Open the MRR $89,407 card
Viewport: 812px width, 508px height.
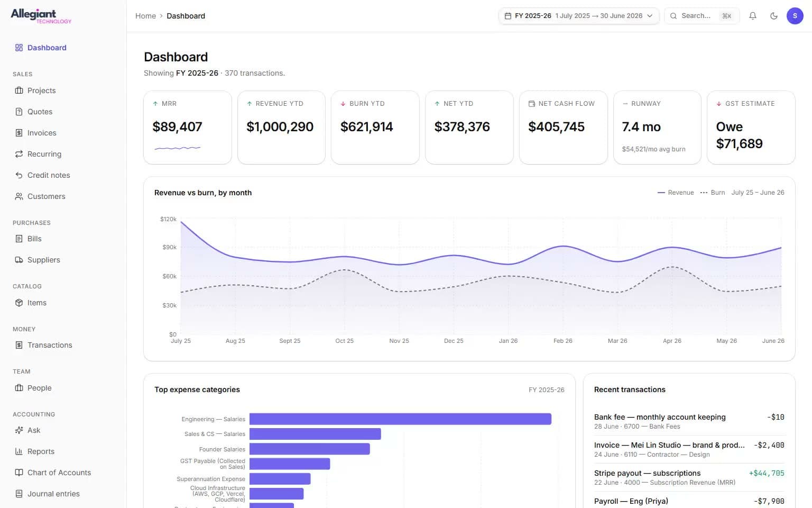(188, 128)
